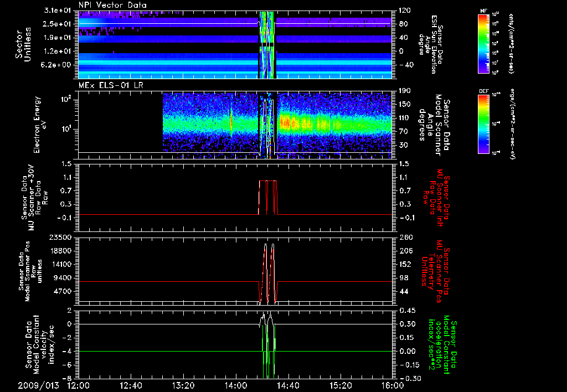Click the 260 telemetry tick label
The image size is (567, 392).
pos(406,237)
